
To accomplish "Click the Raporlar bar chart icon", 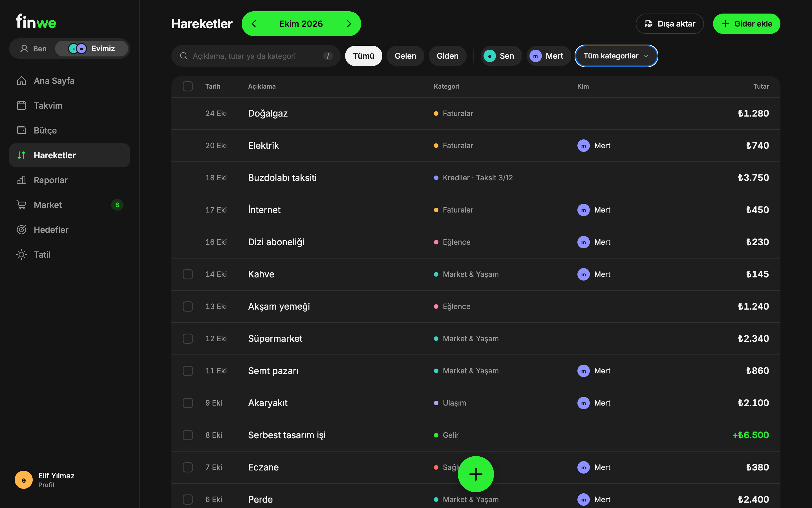I will (x=21, y=180).
